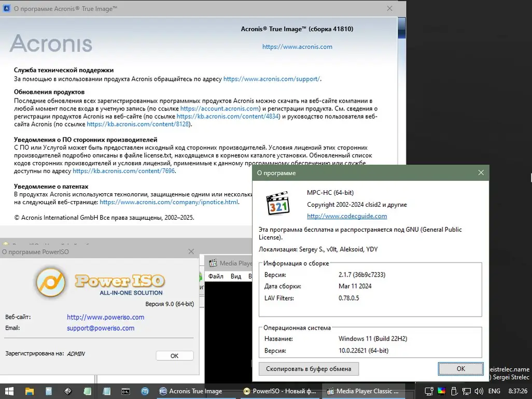The height and width of the screenshot is (399, 532).
Task: Click the volume speaker tray icon
Action: (x=479, y=391)
